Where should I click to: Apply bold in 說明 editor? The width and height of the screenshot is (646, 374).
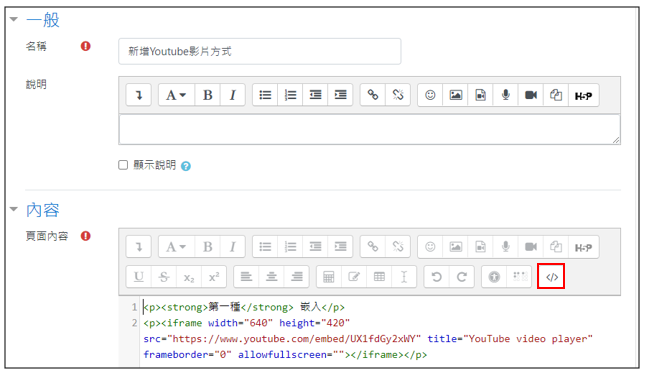point(208,95)
